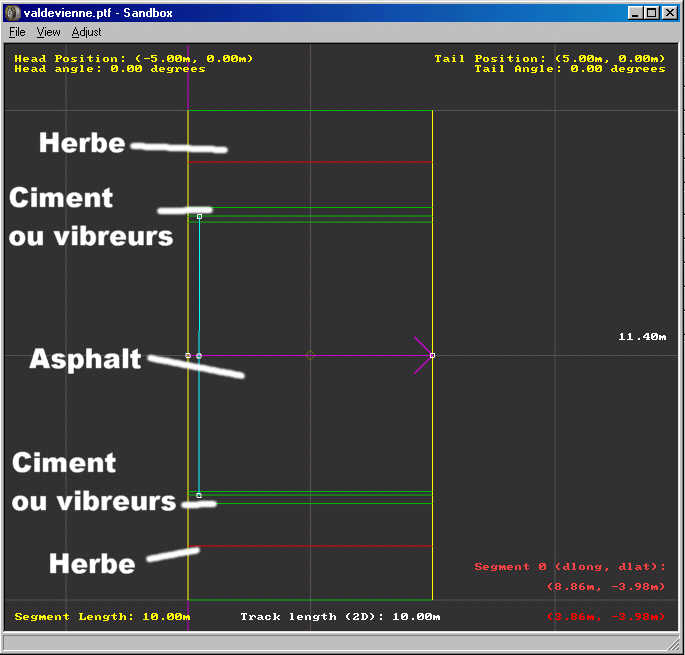Click the '(8.86m, -3.98m)' coordinate value
The height and width of the screenshot is (655, 685).
(605, 586)
